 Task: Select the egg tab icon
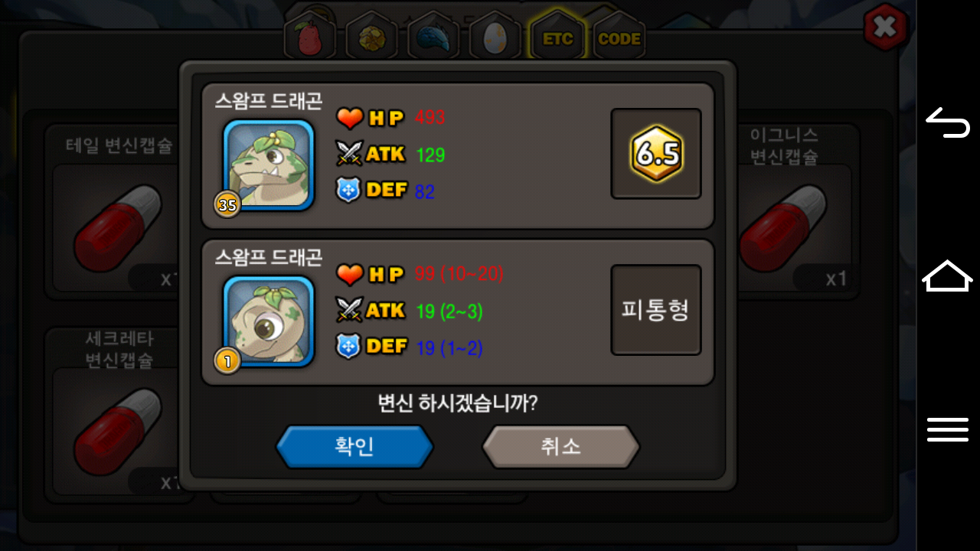495,37
